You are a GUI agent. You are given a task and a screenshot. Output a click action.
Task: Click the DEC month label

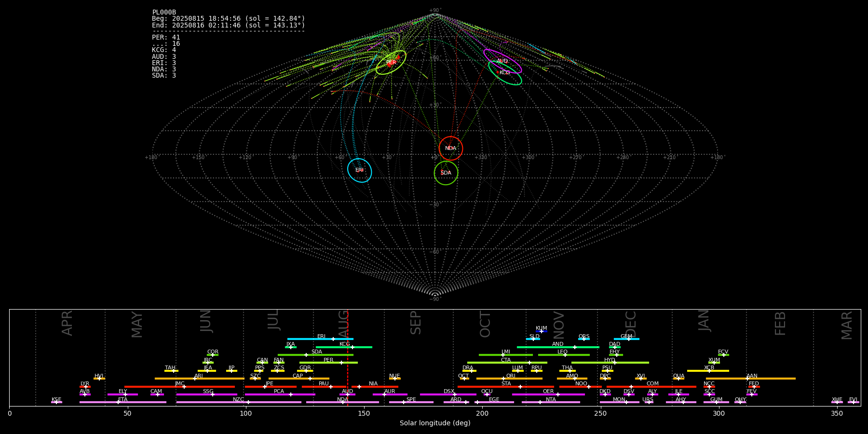pyautogui.click(x=631, y=324)
